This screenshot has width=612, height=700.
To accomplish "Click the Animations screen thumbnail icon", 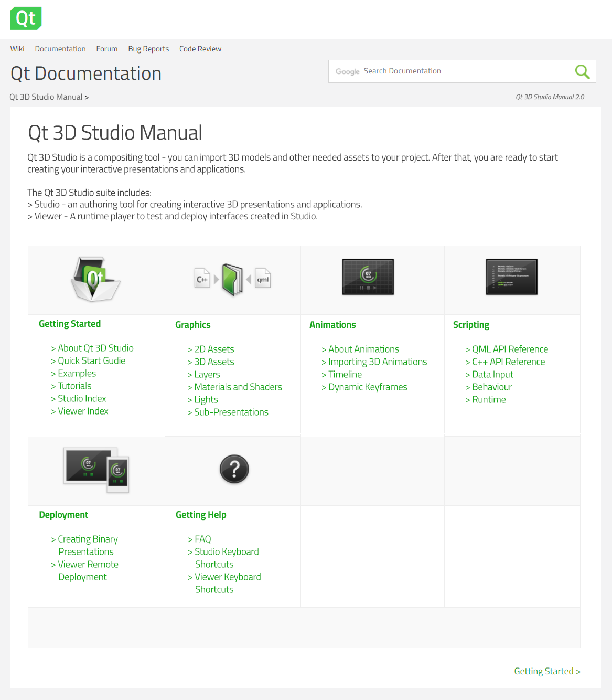I will pos(368,277).
